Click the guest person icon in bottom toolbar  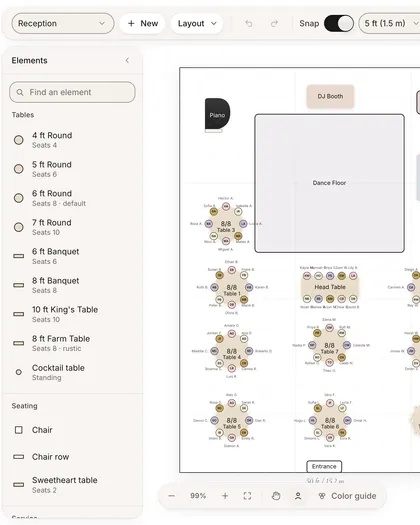298,496
